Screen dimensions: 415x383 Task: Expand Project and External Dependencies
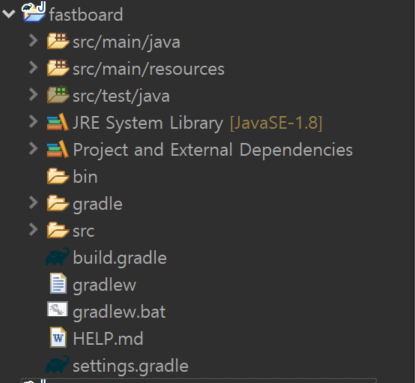click(33, 149)
